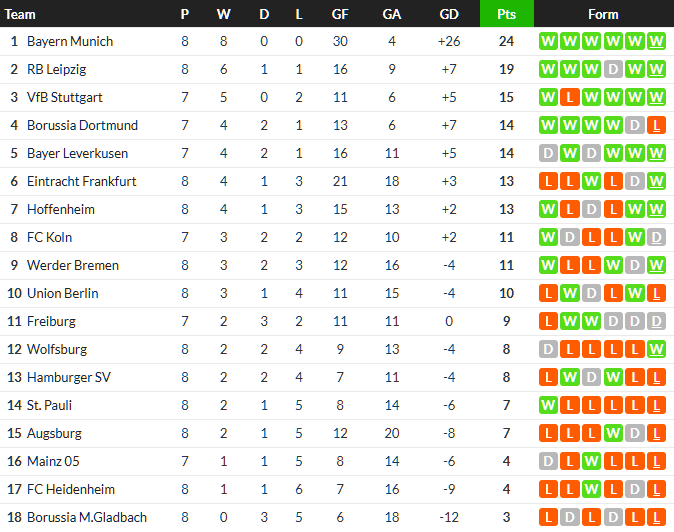674x532 pixels.
Task: Click the win badge in Wolfsburg's form
Action: [656, 349]
